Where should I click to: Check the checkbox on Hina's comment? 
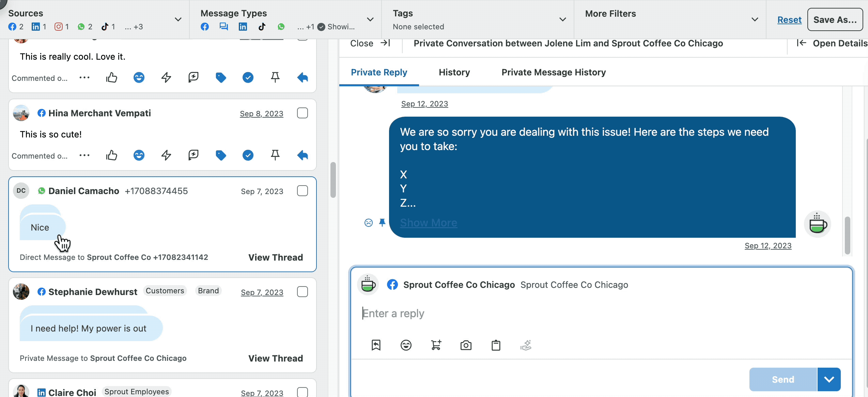[x=302, y=113]
